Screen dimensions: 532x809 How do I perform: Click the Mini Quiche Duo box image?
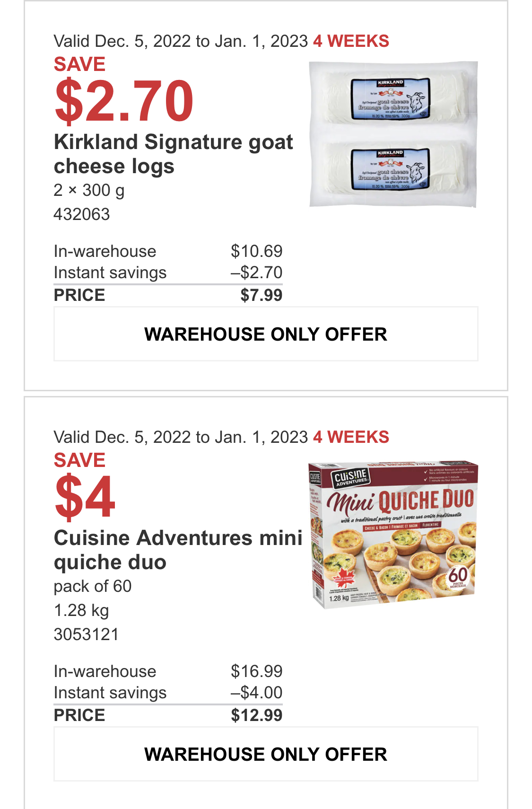click(x=393, y=534)
